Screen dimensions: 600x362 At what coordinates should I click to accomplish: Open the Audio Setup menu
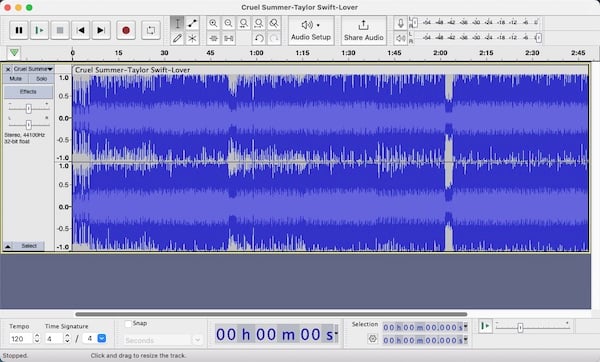pyautogui.click(x=311, y=31)
